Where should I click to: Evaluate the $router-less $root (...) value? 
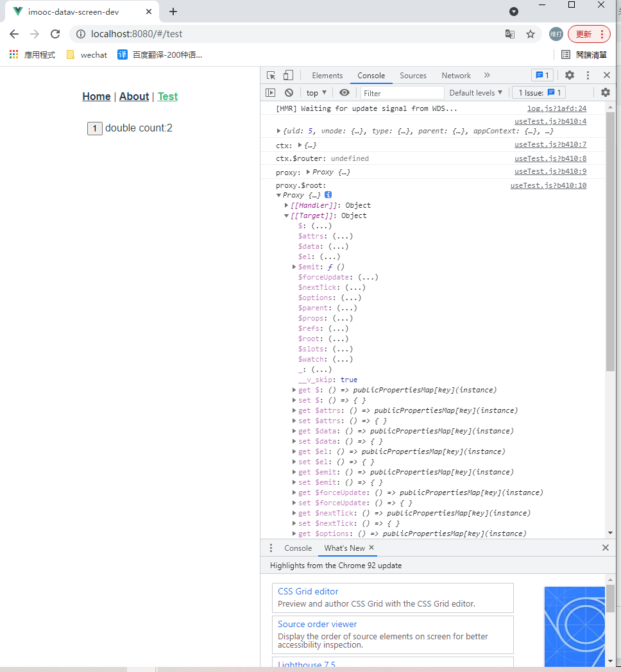click(338, 339)
